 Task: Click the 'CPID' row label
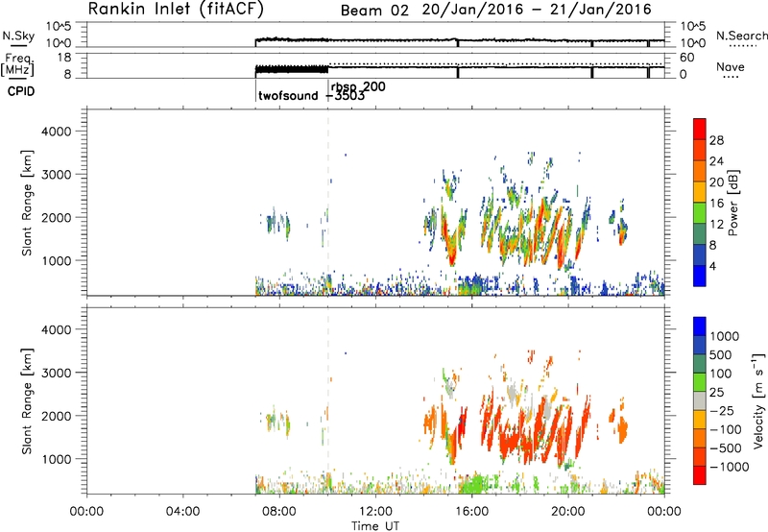pos(21,91)
